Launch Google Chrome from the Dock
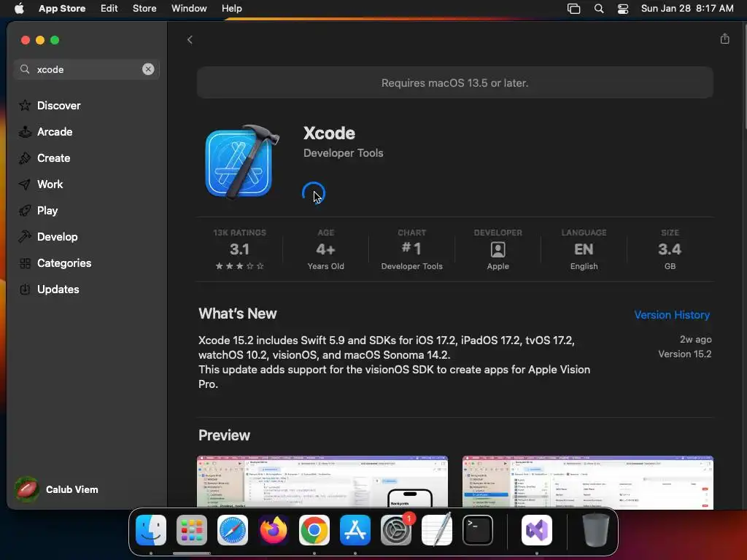Viewport: 747px width, 560px height. tap(314, 530)
